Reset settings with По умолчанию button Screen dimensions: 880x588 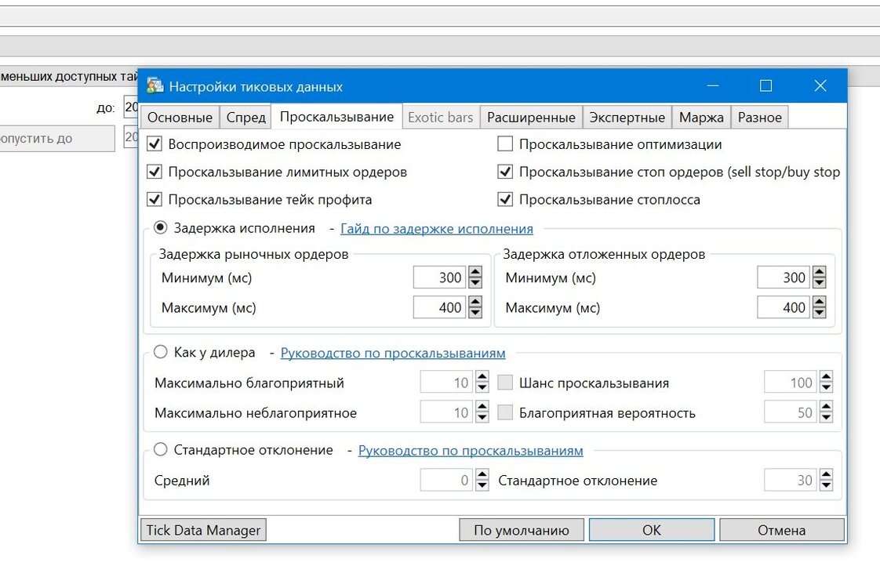[x=522, y=530]
